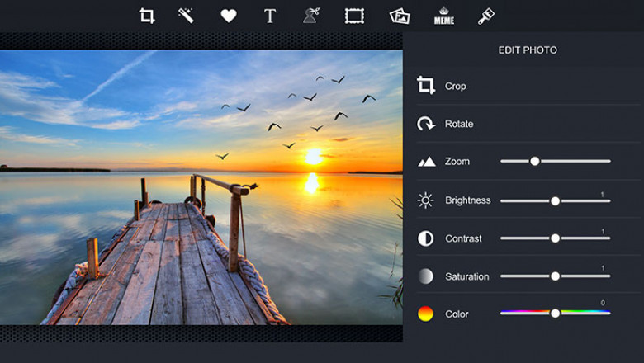Click the Color gradient circle icon
This screenshot has height=363, width=644.
click(x=425, y=313)
